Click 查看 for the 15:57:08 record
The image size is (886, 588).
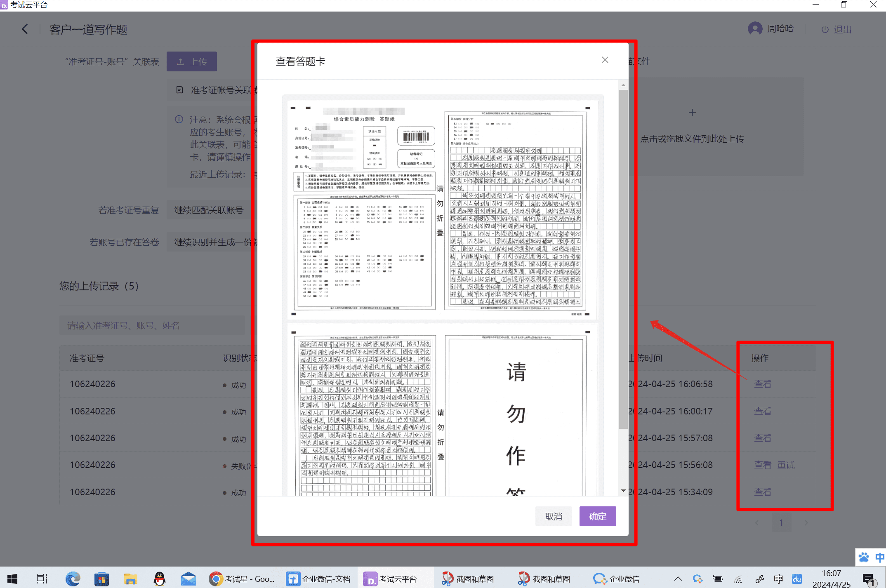[x=763, y=438]
